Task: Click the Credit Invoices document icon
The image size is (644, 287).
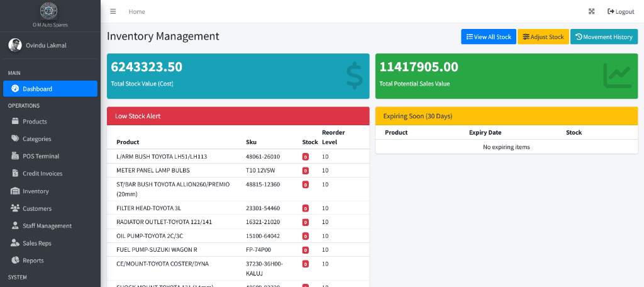Action: (15, 173)
